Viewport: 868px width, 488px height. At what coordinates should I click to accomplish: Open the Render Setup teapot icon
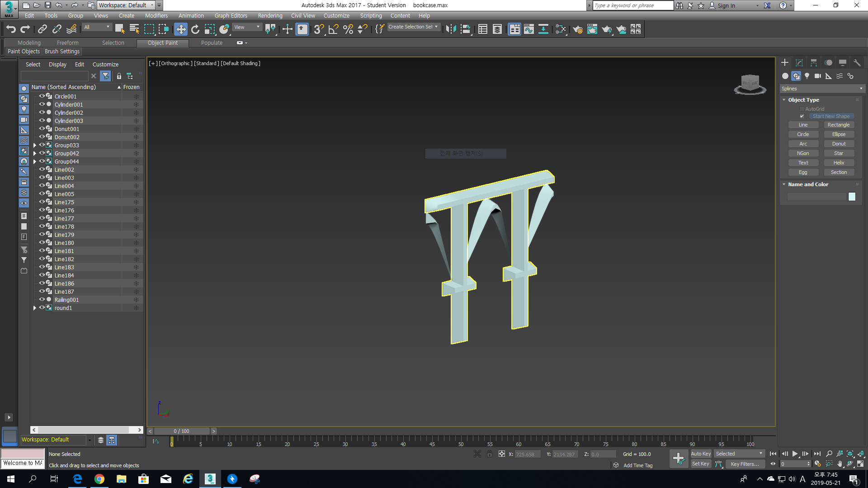(578, 29)
